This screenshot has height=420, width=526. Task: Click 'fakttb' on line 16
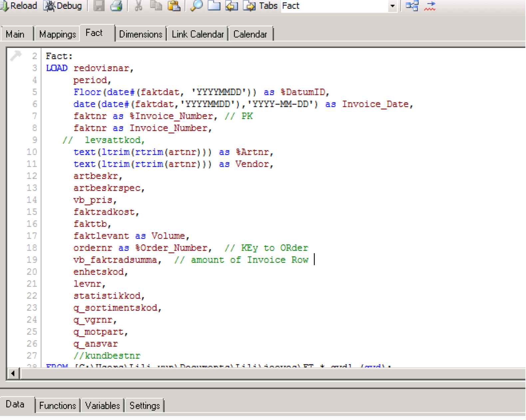90,224
